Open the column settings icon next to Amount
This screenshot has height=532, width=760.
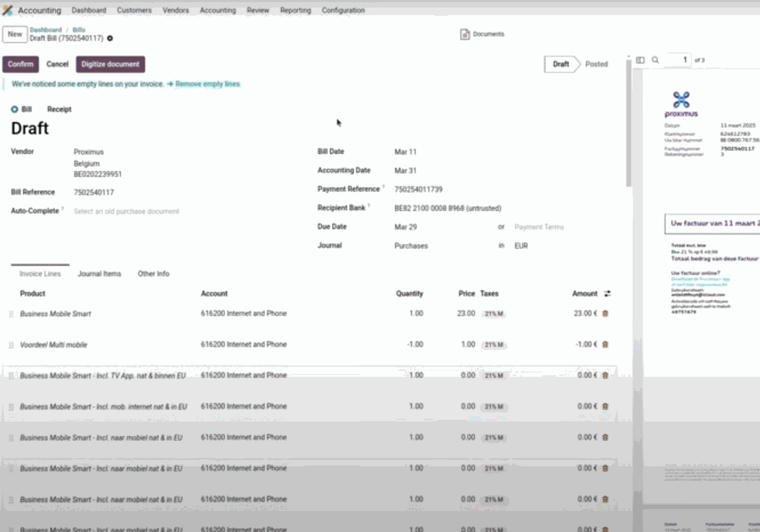[x=607, y=294]
